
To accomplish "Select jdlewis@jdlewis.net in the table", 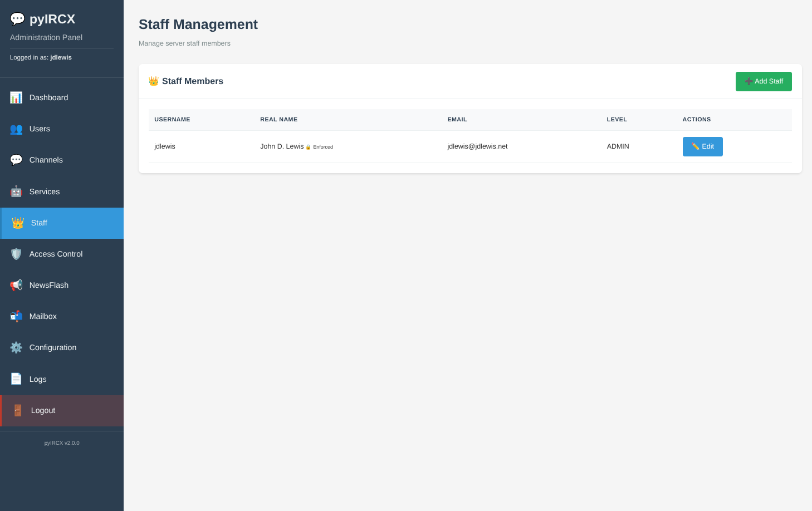I will (x=477, y=146).
